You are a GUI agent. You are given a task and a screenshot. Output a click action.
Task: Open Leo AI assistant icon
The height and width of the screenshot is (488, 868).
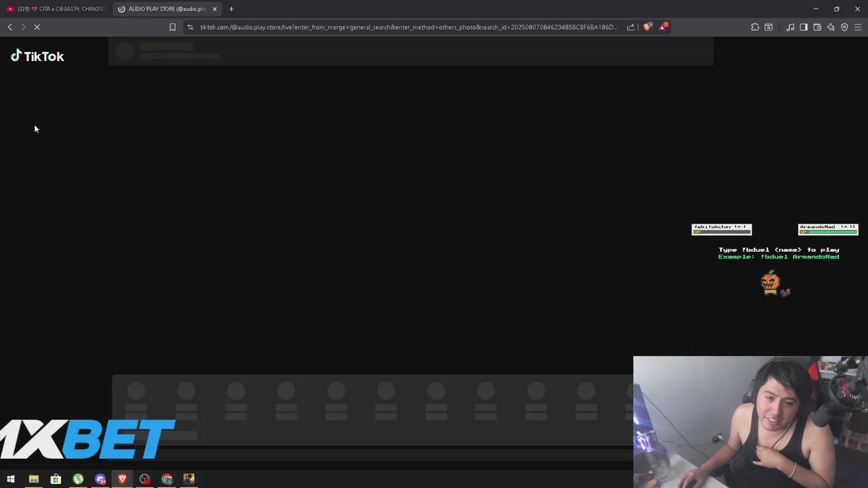click(x=831, y=27)
